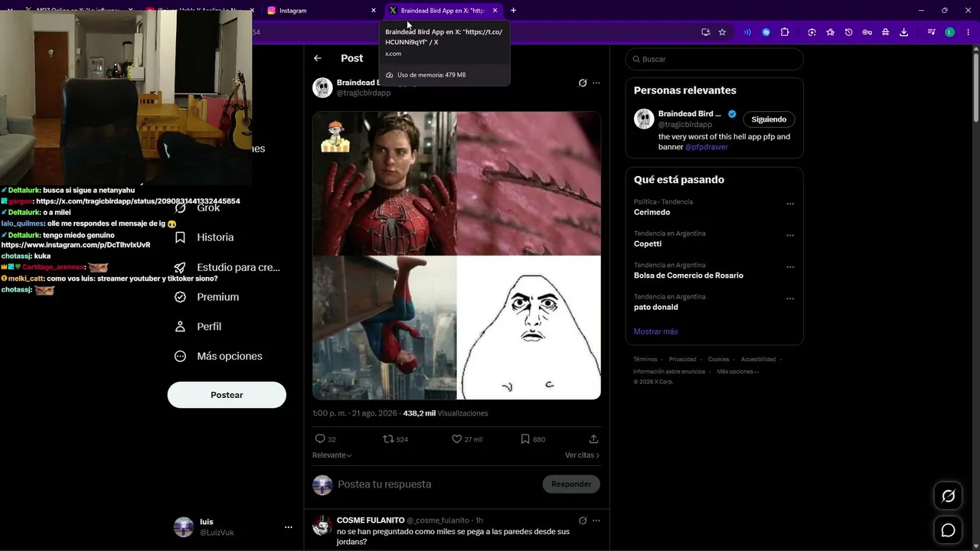Viewport: 980px width, 551px height.
Task: Expand the Relevante reply sort dropdown
Action: point(332,455)
